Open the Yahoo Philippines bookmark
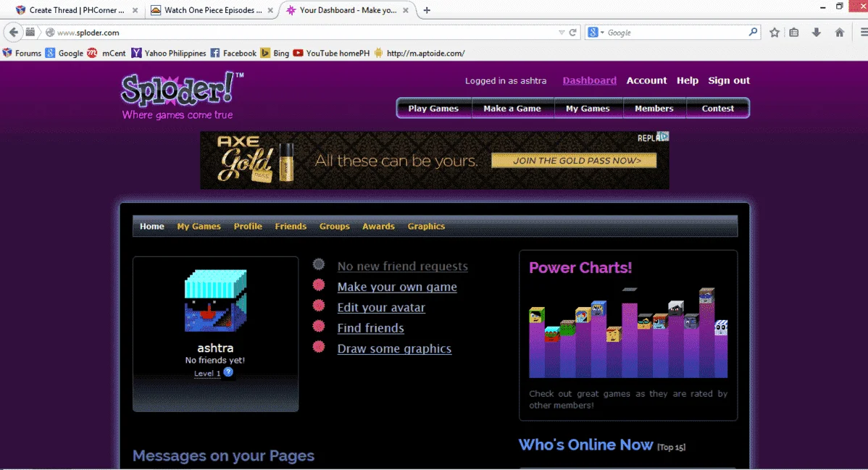The image size is (868, 470). coord(168,53)
